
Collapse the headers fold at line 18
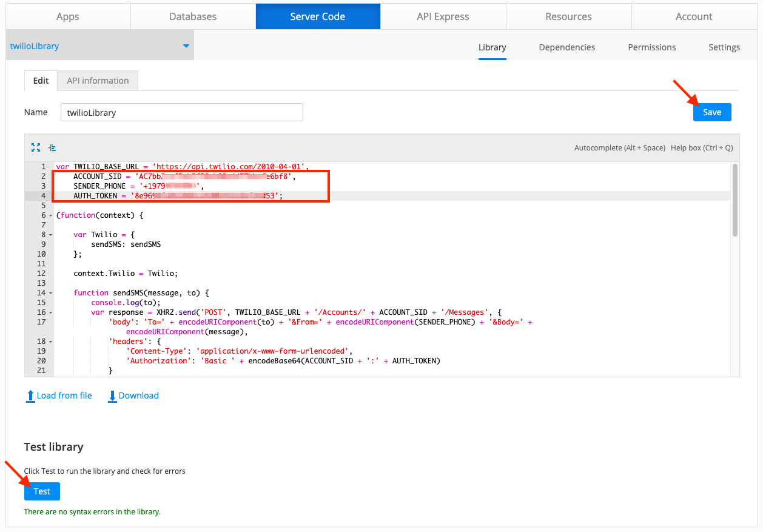[51, 342]
